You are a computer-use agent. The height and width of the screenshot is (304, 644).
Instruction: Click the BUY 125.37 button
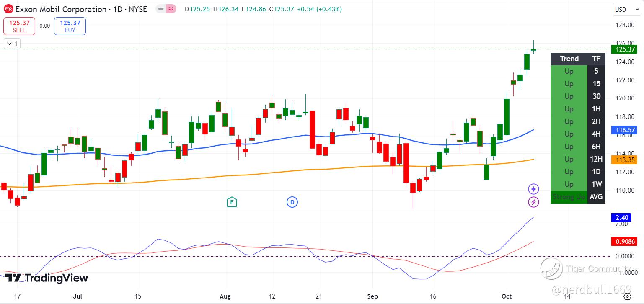70,26
